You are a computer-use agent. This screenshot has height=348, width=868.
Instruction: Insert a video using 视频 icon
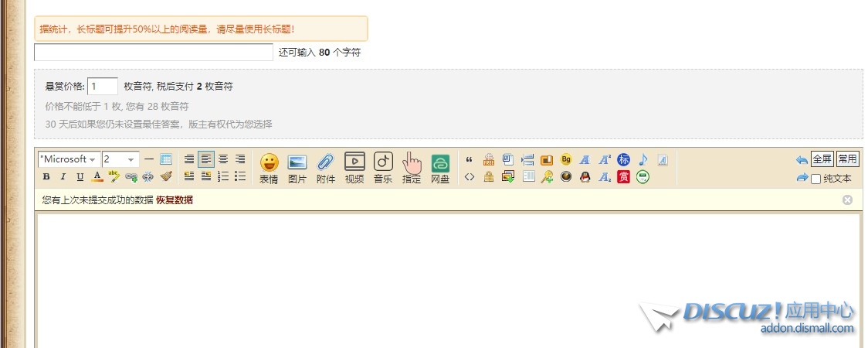click(x=354, y=168)
